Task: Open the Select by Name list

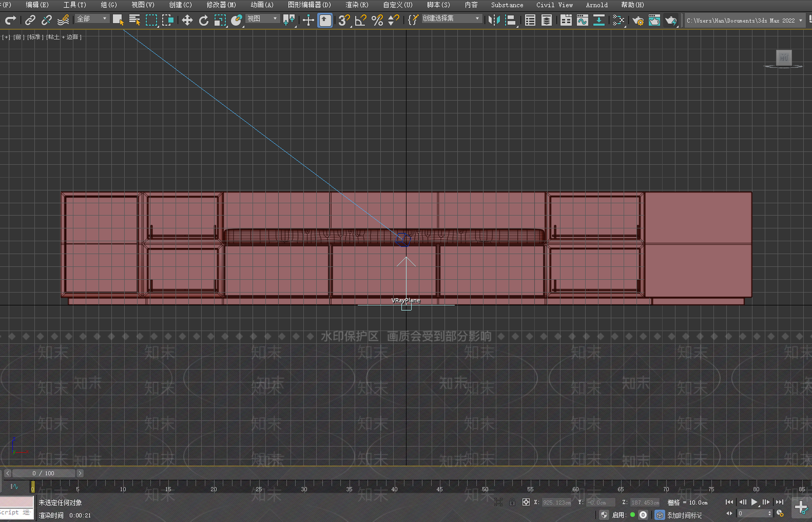Action: [134, 20]
